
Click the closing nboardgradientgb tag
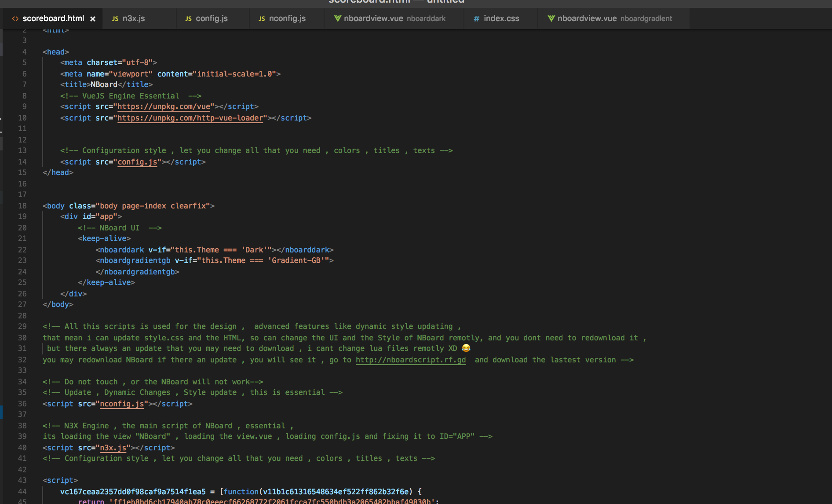coord(137,272)
